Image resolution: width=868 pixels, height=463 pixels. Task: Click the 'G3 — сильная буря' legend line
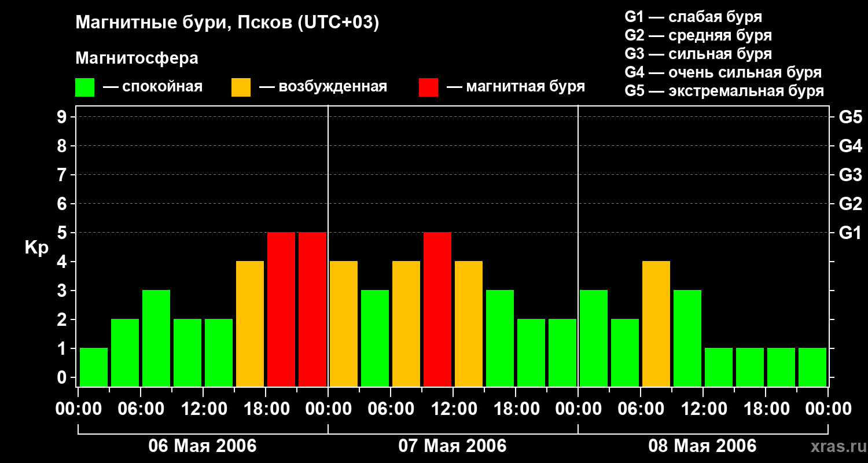point(698,54)
